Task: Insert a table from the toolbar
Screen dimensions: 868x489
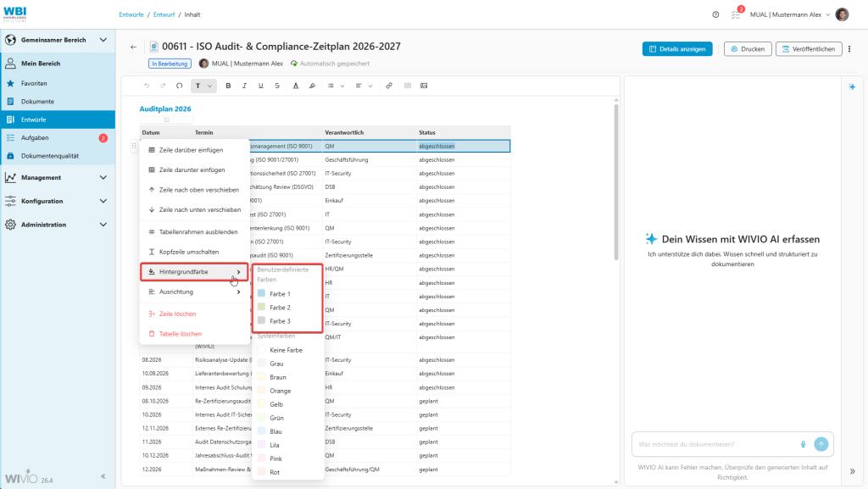Action: point(408,86)
